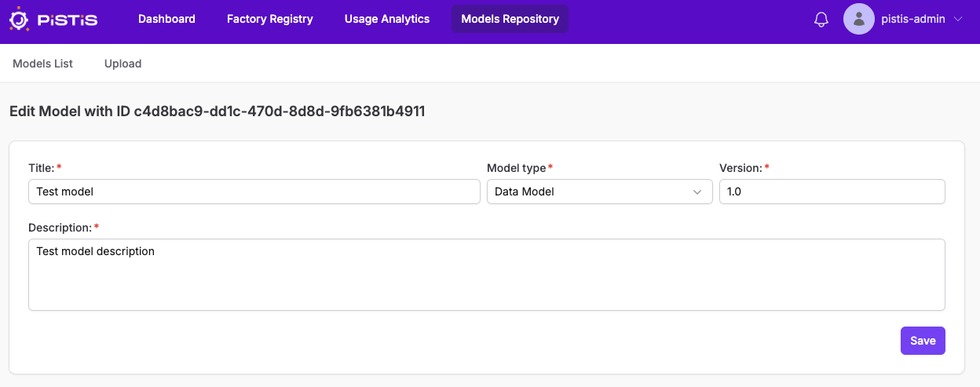
Task: Click the Save button
Action: (923, 341)
